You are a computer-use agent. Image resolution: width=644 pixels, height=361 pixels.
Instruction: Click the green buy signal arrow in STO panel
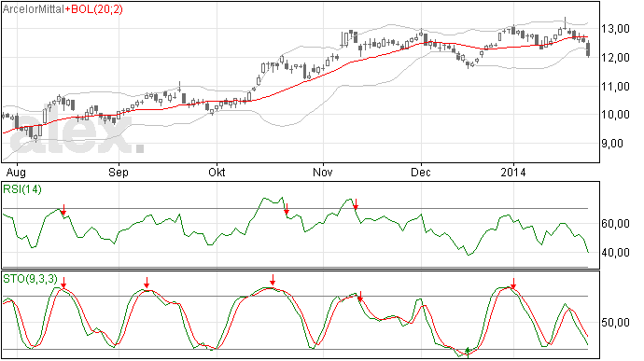tap(468, 353)
